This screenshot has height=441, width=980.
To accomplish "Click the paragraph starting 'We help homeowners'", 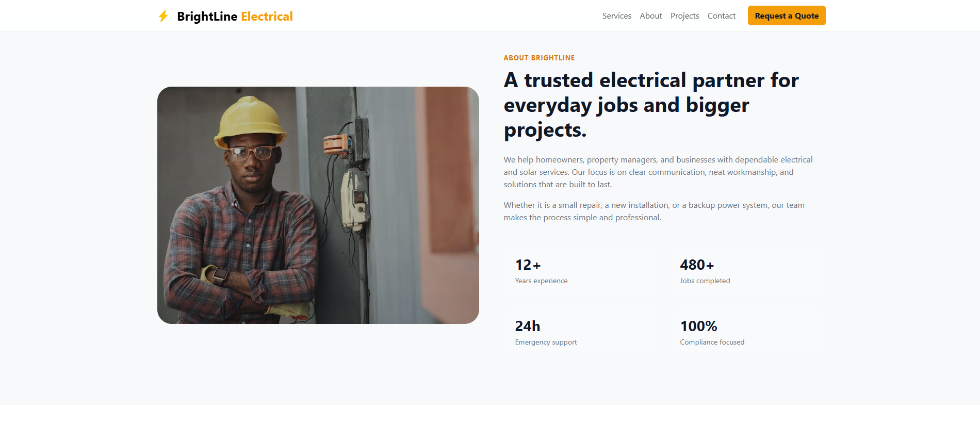I will tap(658, 172).
